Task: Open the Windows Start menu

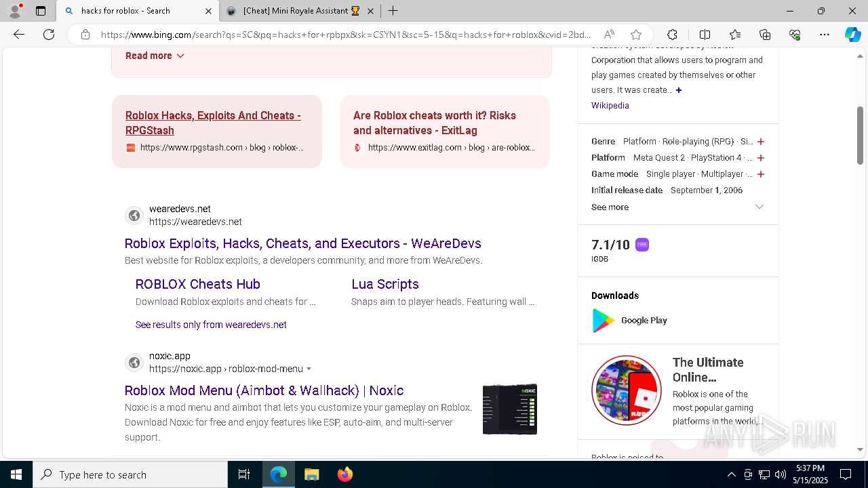Action: coord(16,474)
